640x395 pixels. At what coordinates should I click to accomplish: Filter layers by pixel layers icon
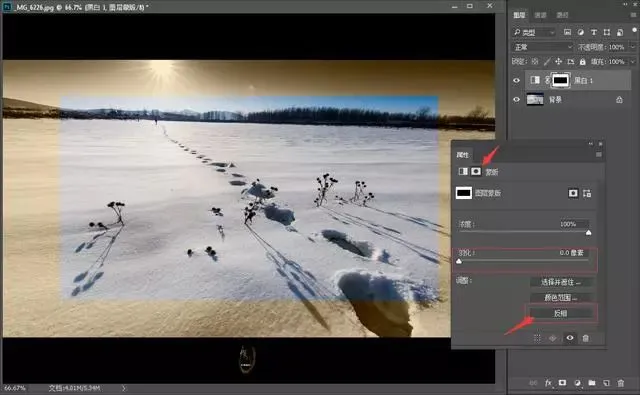[x=567, y=32]
